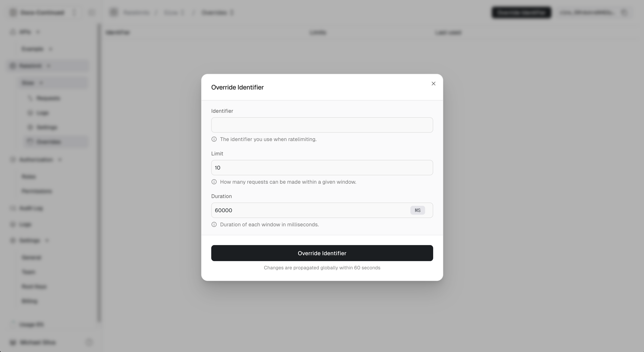Screen dimensions: 644x352
Task: Select the Overrides breadcrumb in the top bar
Action: 214,12
